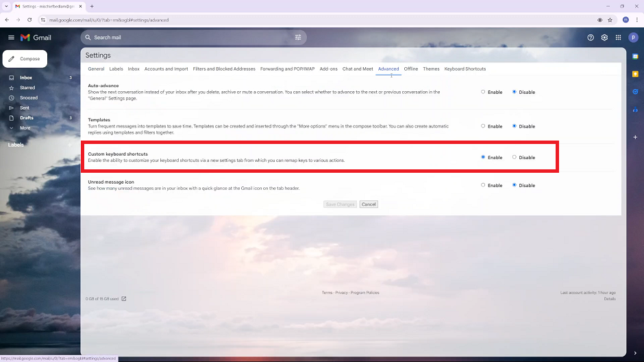Focus the browser address bar URL
Image resolution: width=644 pixels, height=362 pixels.
tap(109, 20)
